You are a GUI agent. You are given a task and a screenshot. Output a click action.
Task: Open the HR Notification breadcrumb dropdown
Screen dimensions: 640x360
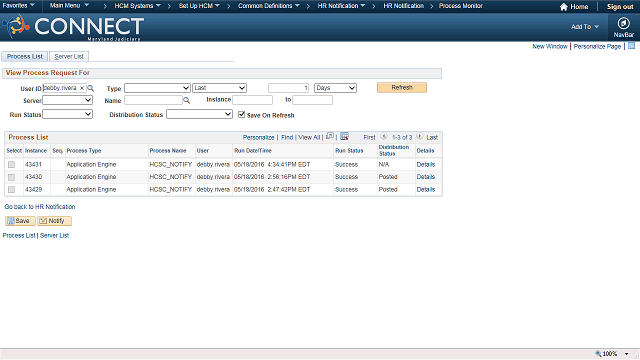pyautogui.click(x=341, y=6)
